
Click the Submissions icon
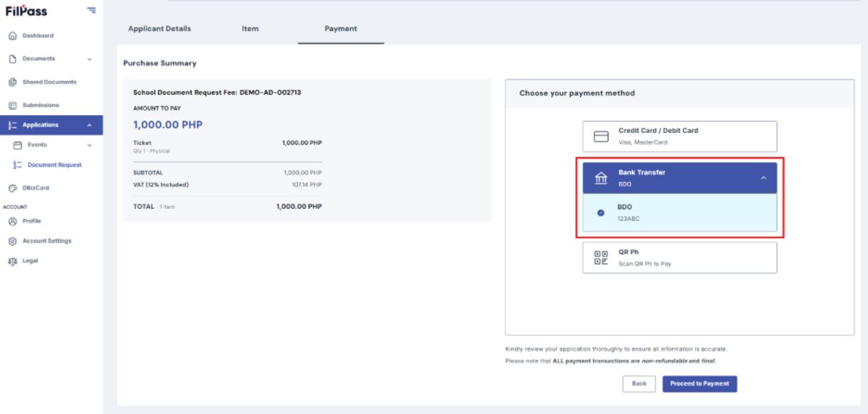(x=12, y=105)
